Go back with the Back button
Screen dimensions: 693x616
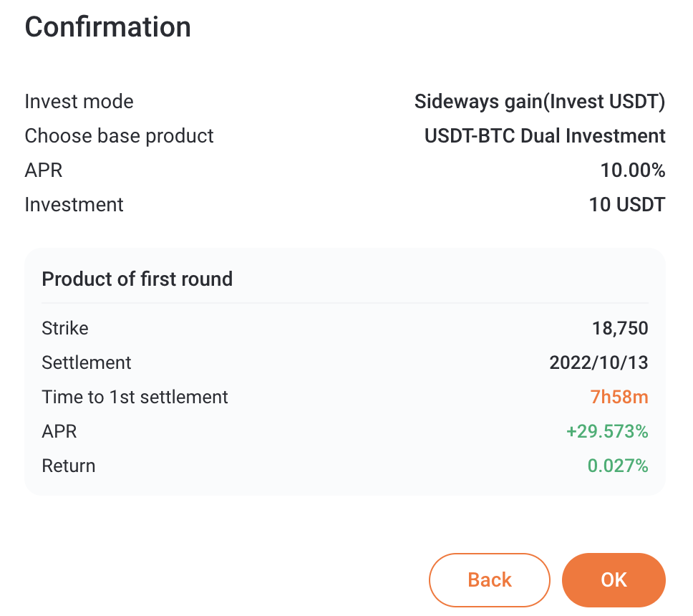(x=489, y=579)
